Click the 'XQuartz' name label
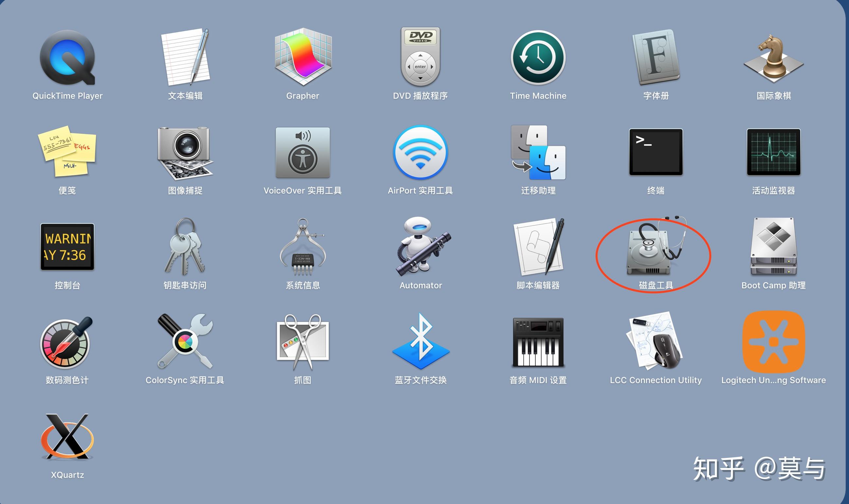This screenshot has height=504, width=849. (x=67, y=475)
